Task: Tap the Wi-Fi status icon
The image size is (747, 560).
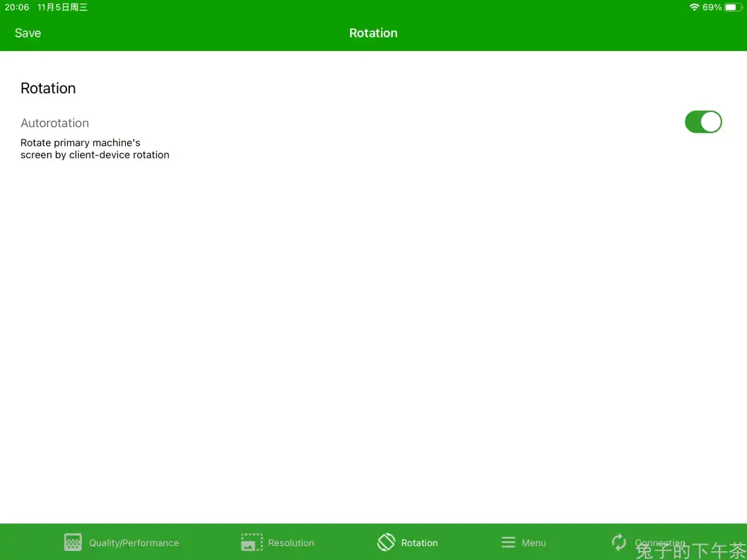Action: click(694, 7)
